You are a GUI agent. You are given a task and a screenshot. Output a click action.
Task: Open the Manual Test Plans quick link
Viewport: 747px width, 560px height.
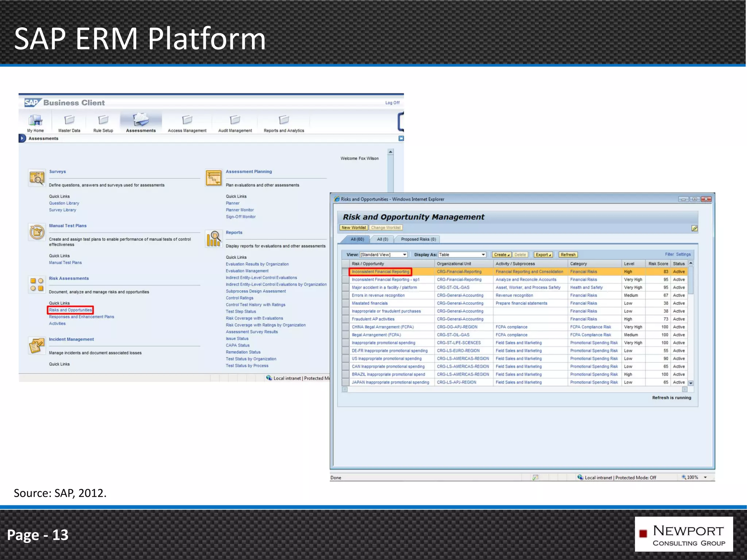coord(65,262)
